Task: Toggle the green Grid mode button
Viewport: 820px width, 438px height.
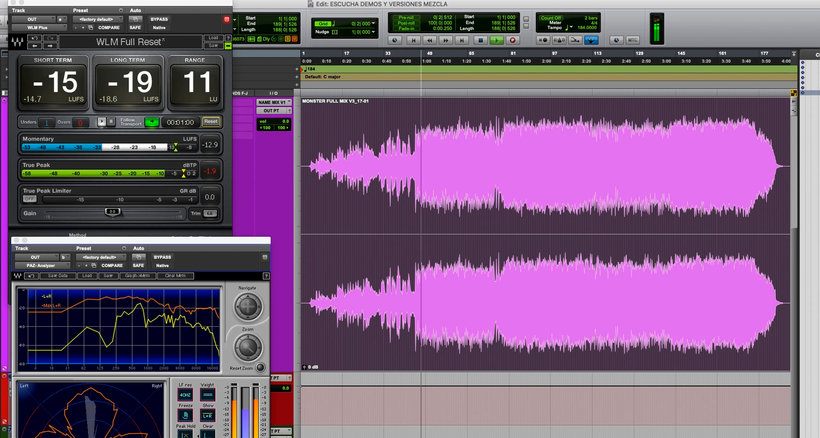Action: click(323, 24)
